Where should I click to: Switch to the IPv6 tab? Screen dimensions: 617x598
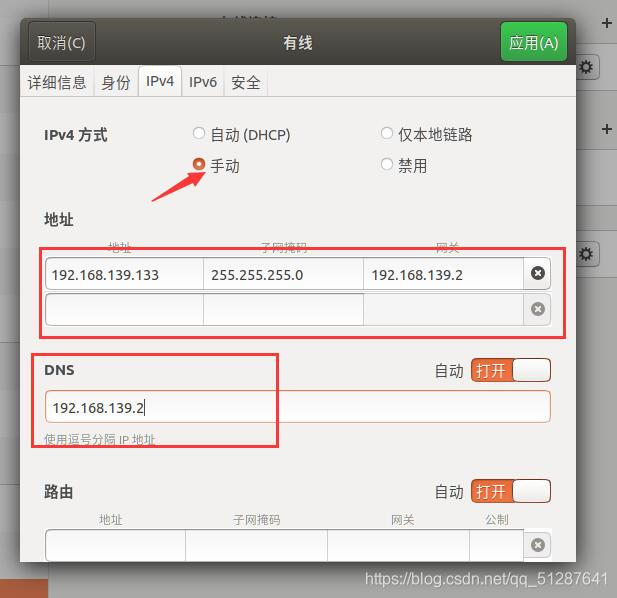pyautogui.click(x=203, y=82)
